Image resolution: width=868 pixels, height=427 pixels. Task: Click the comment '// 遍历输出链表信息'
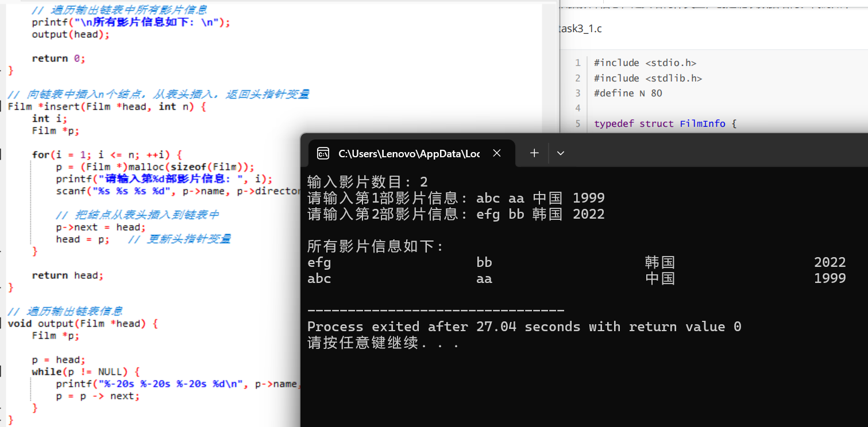click(x=65, y=311)
